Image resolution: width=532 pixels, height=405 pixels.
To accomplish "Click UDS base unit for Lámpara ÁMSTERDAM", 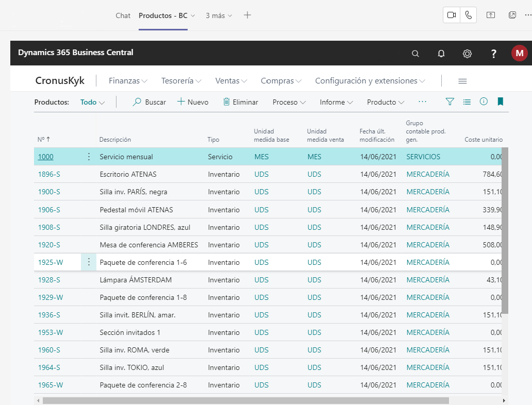I will (x=261, y=280).
